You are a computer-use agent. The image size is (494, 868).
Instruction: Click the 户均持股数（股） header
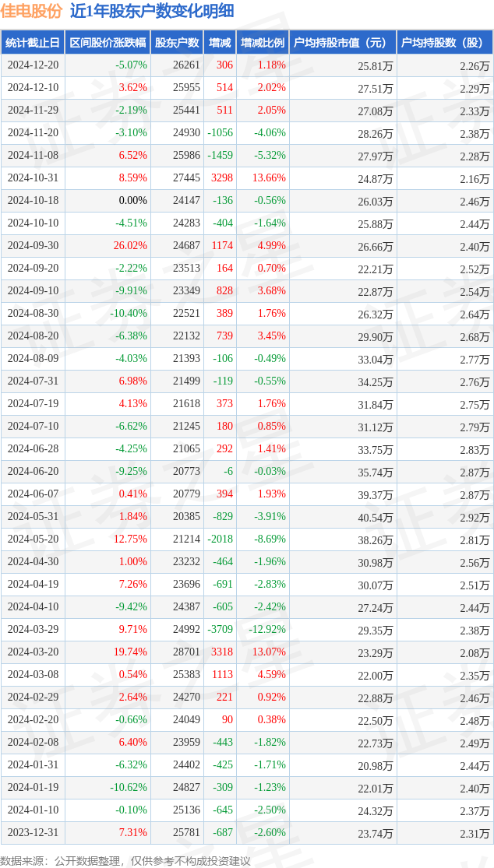pyautogui.click(x=445, y=42)
